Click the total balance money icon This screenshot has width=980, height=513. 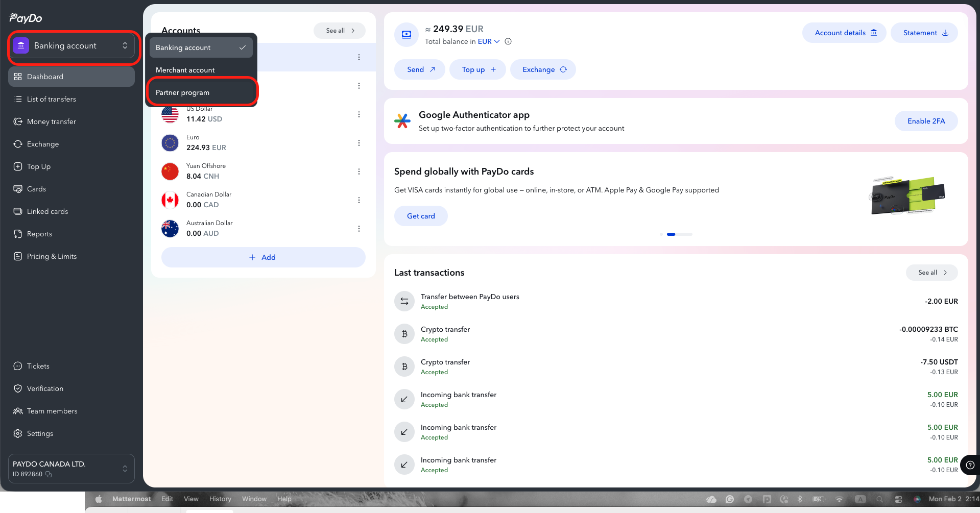pyautogui.click(x=407, y=35)
